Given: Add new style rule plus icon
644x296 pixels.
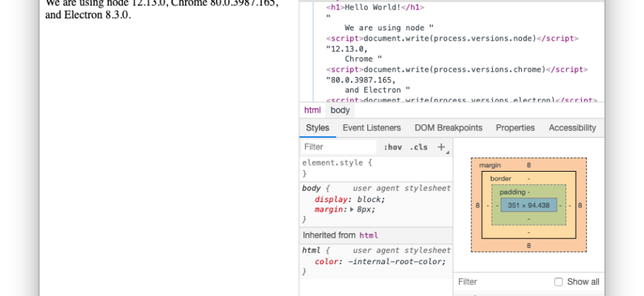Looking at the screenshot, I should point(441,147).
